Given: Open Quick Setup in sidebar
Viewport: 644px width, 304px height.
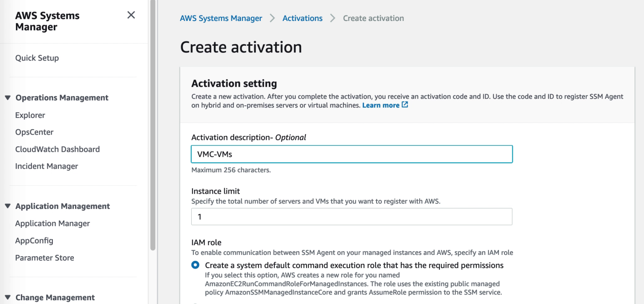Looking at the screenshot, I should point(37,58).
